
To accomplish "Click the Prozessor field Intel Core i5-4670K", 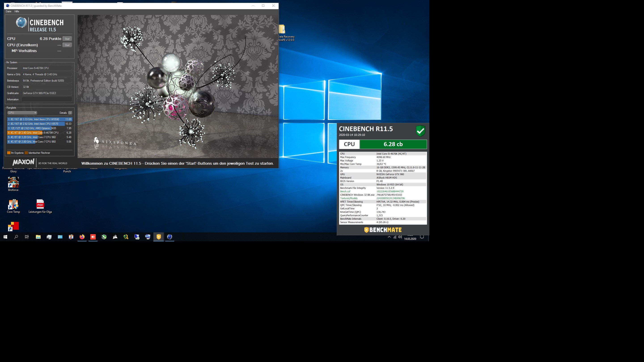I will [47, 68].
